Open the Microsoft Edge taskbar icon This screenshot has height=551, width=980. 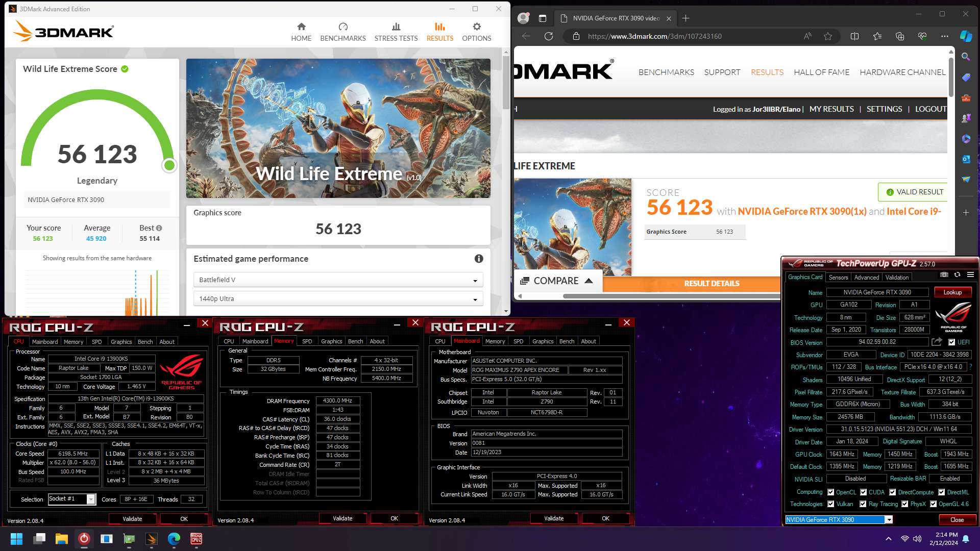[x=174, y=539]
